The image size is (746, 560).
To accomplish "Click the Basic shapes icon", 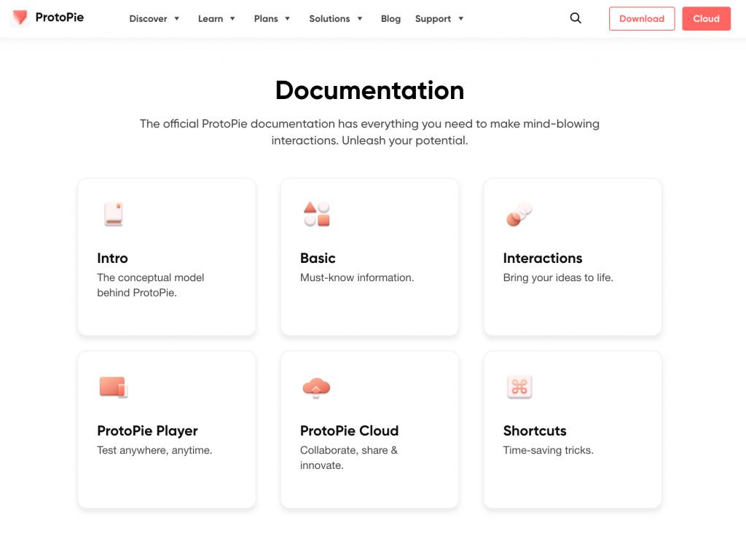I will point(317,214).
